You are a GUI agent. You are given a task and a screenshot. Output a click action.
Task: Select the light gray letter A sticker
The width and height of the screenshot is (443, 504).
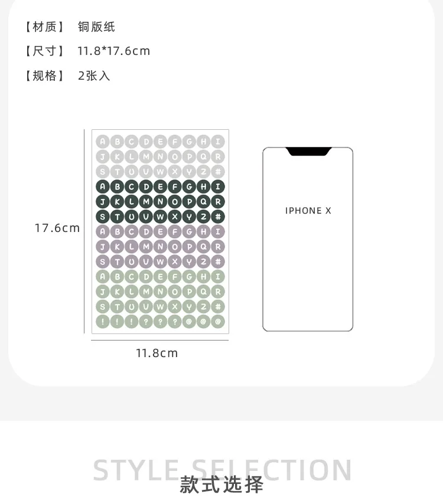(103, 142)
